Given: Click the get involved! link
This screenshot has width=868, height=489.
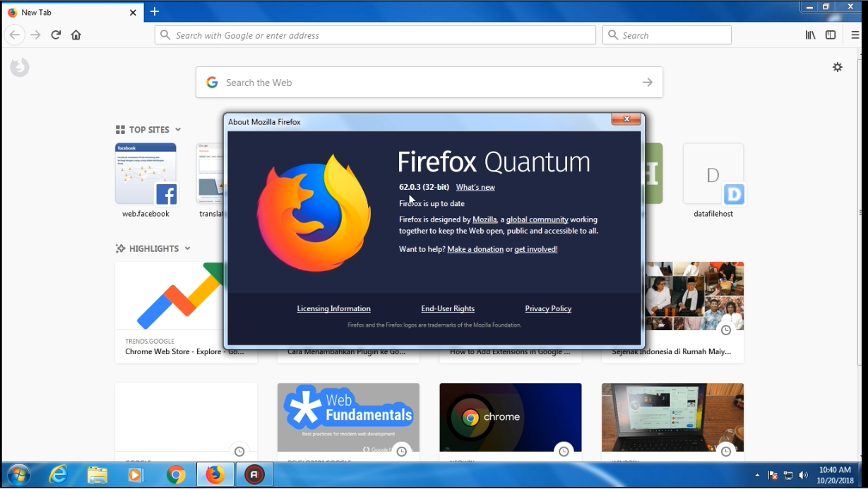Looking at the screenshot, I should (x=536, y=249).
